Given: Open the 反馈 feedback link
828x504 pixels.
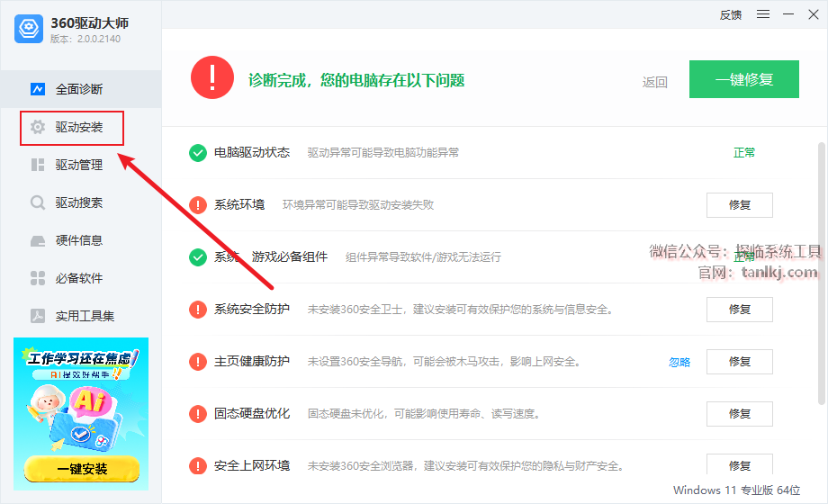Looking at the screenshot, I should pyautogui.click(x=731, y=15).
